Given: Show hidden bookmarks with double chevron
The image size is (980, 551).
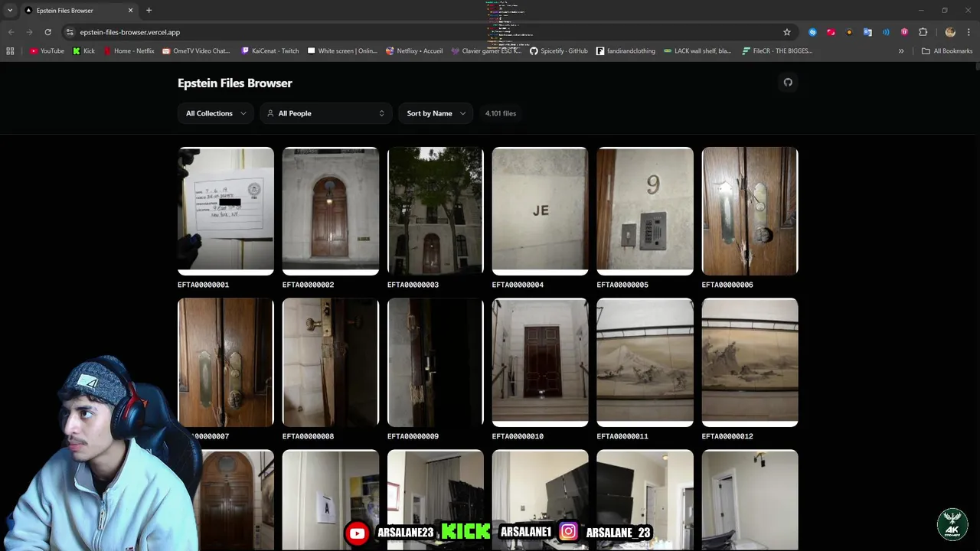Looking at the screenshot, I should [x=901, y=51].
